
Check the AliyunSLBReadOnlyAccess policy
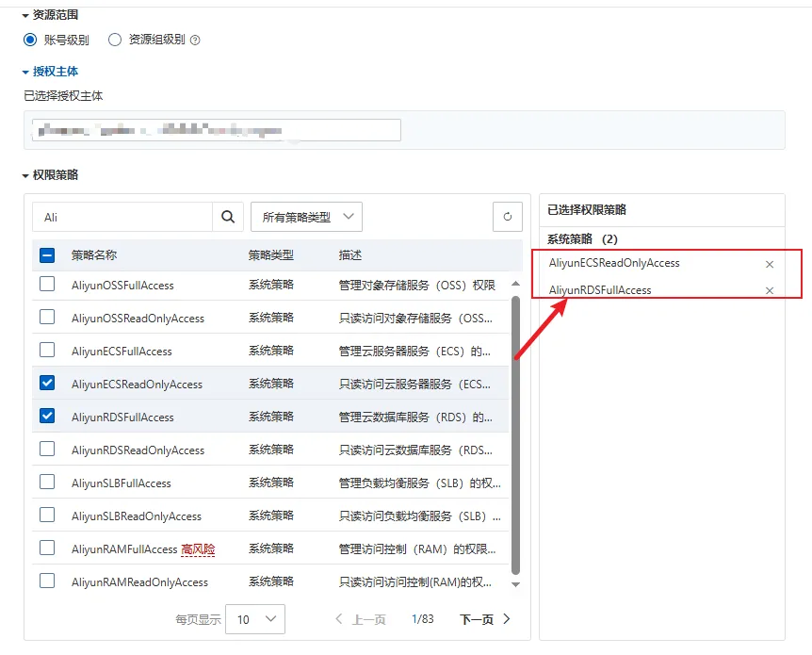coord(47,515)
